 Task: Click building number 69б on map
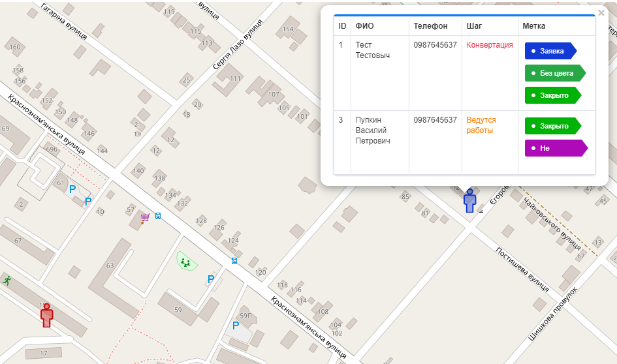[52, 149]
